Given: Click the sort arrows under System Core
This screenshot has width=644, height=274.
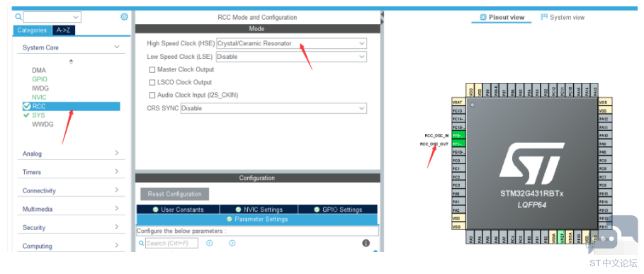Looking at the screenshot, I should [71, 62].
